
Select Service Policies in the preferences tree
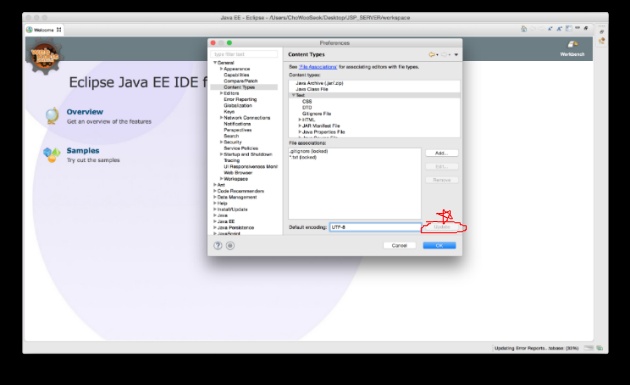[241, 148]
